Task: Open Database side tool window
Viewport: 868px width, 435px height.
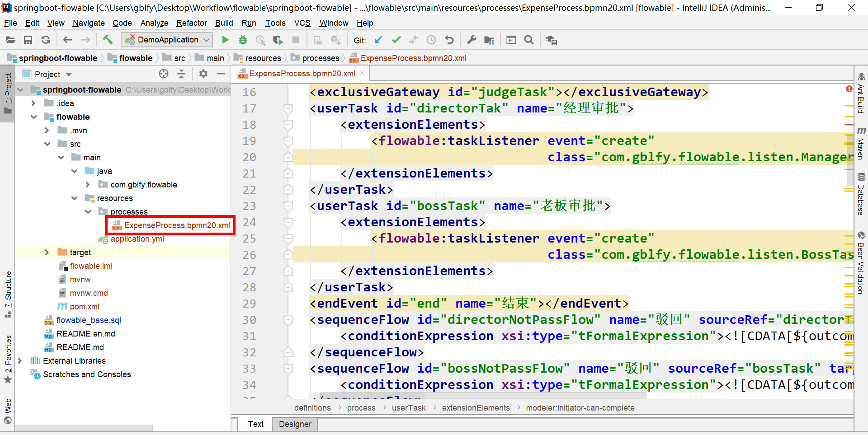Action: pos(861,194)
